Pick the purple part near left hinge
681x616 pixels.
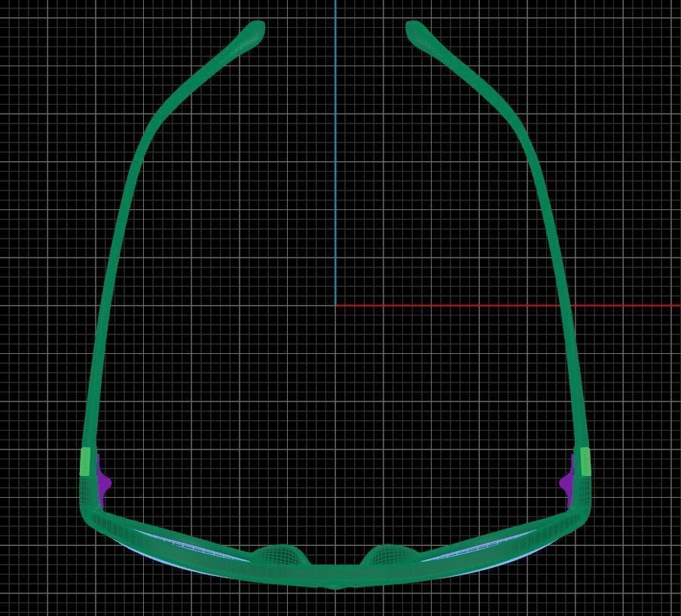(103, 481)
